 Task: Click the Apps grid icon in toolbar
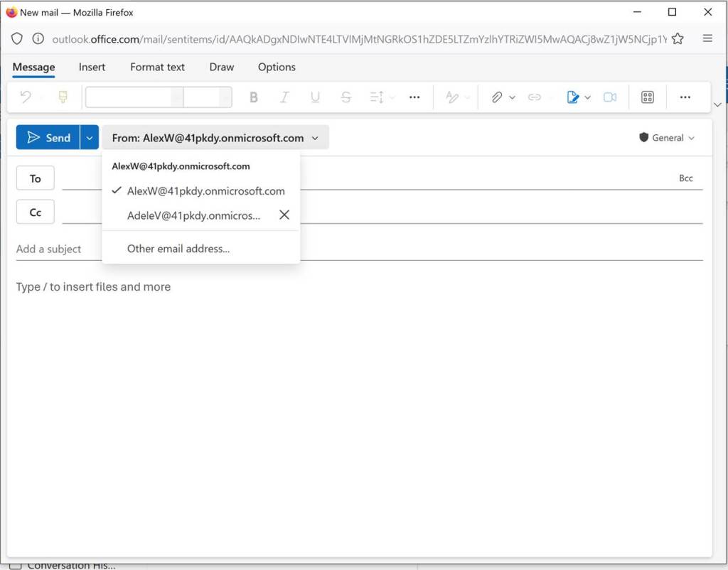(647, 97)
